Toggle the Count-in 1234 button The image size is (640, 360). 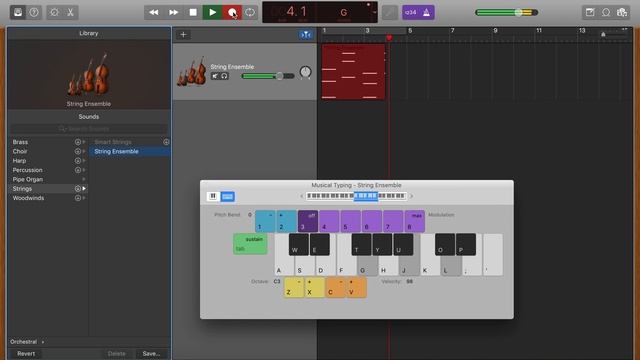point(410,13)
